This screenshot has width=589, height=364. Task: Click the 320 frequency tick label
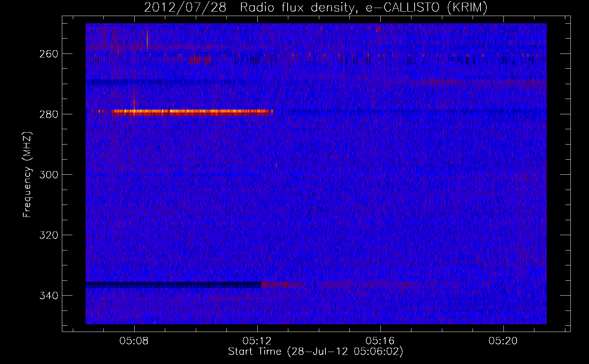[49, 235]
